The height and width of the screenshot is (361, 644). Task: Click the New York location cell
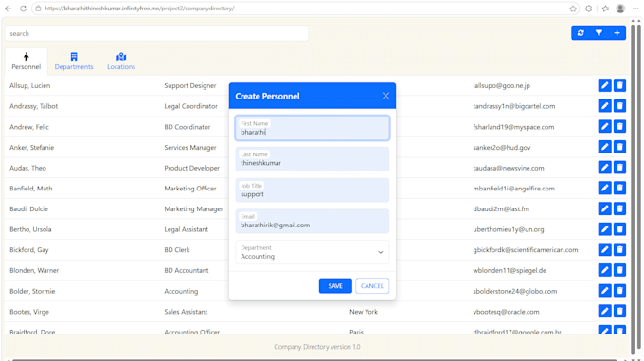tap(364, 312)
